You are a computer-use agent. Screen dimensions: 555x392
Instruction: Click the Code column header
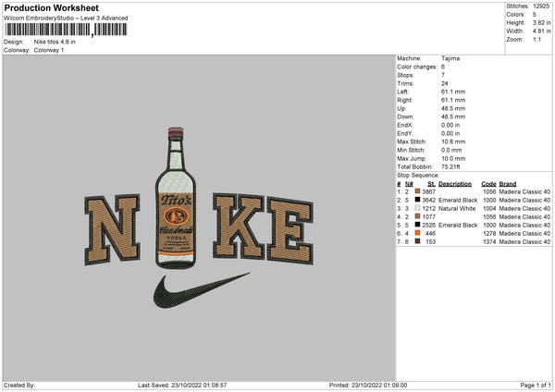point(488,184)
